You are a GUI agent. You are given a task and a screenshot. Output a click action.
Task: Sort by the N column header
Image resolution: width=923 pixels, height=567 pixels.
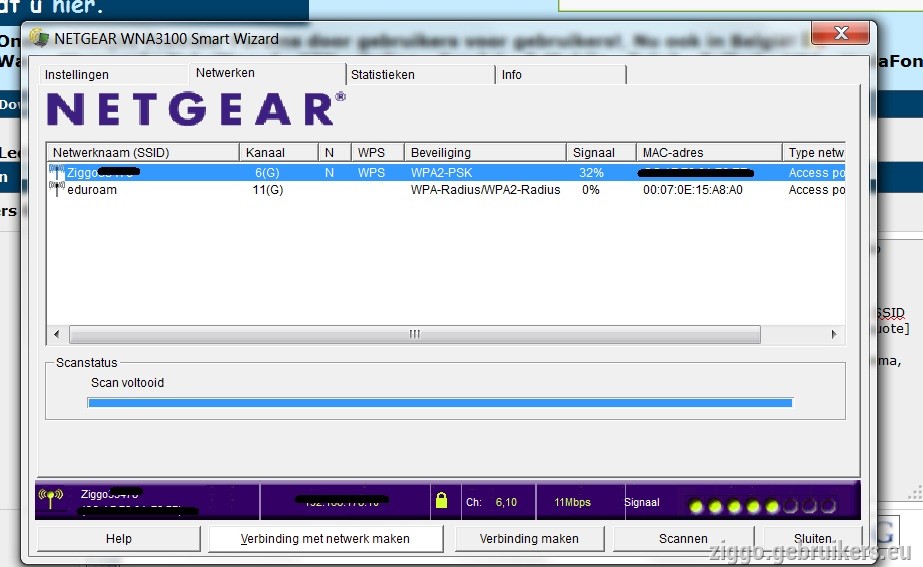click(335, 152)
